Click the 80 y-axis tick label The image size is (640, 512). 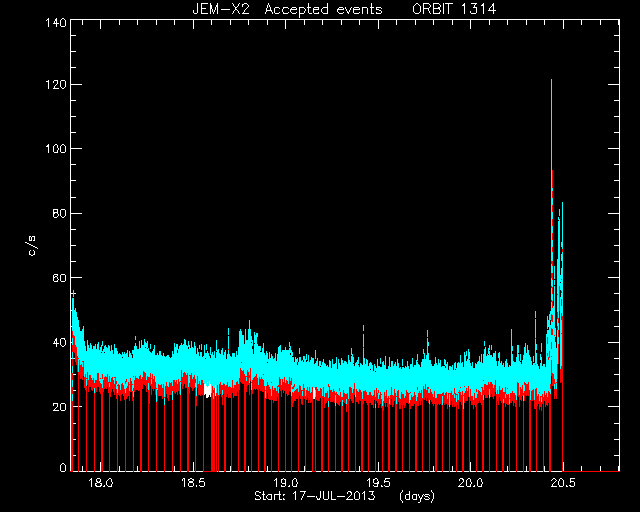tap(59, 214)
